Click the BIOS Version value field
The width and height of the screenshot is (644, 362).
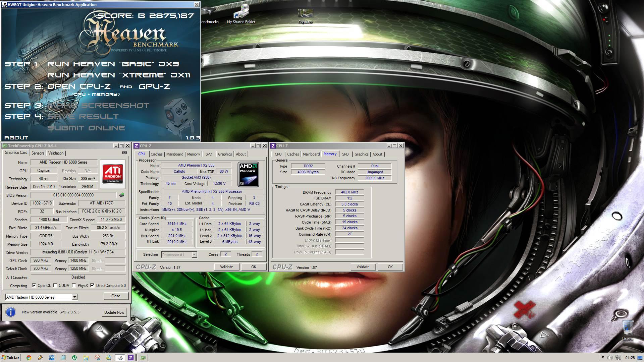pos(73,195)
